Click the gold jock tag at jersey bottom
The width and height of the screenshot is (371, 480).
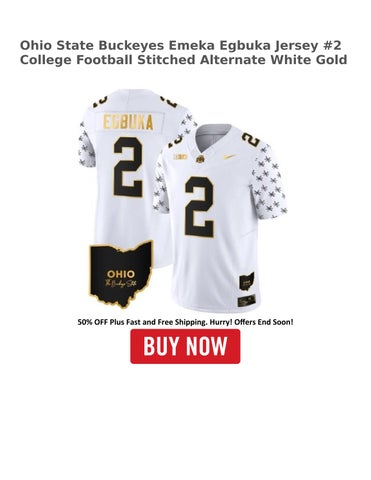coord(246,300)
